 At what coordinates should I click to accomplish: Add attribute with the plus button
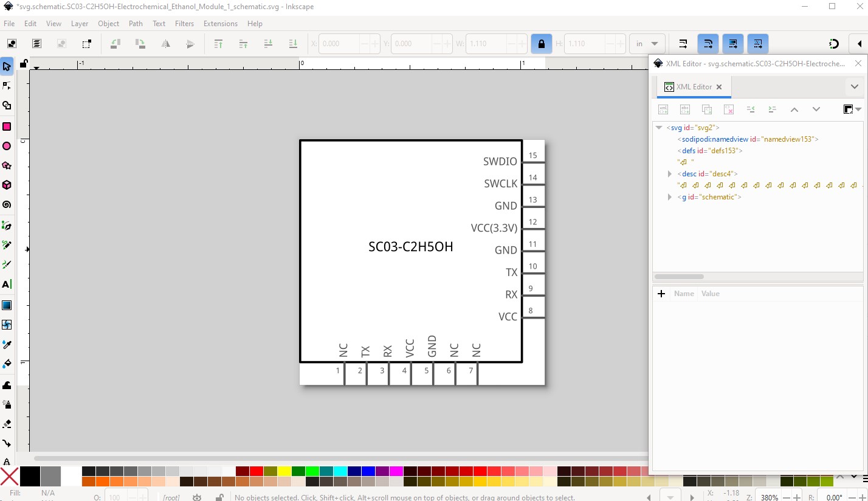click(x=661, y=294)
